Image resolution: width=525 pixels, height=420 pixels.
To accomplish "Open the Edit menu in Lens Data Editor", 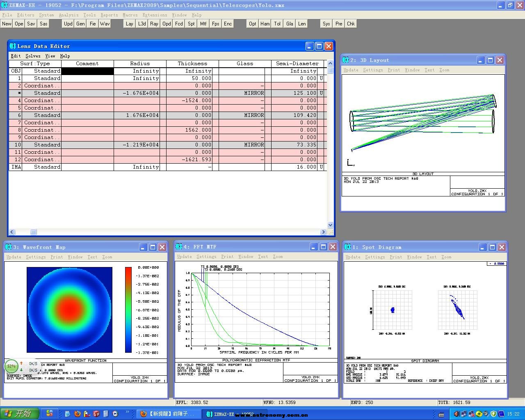I will 16,56.
